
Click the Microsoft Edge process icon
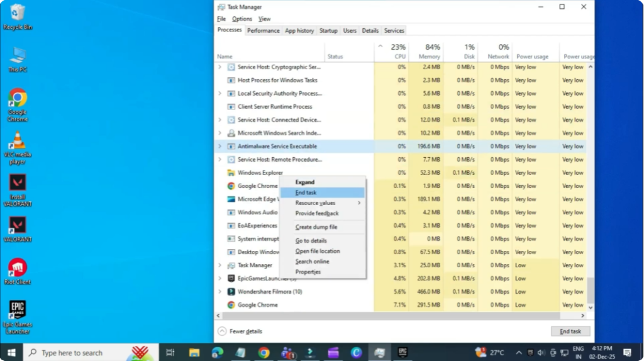231,199
